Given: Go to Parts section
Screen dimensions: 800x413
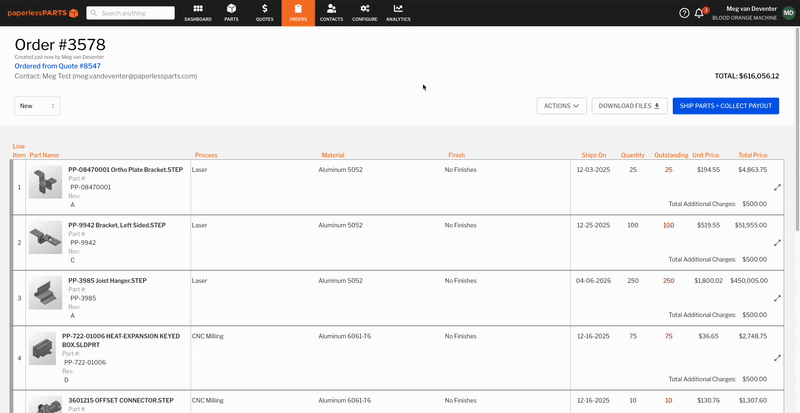Looking at the screenshot, I should click(x=231, y=13).
